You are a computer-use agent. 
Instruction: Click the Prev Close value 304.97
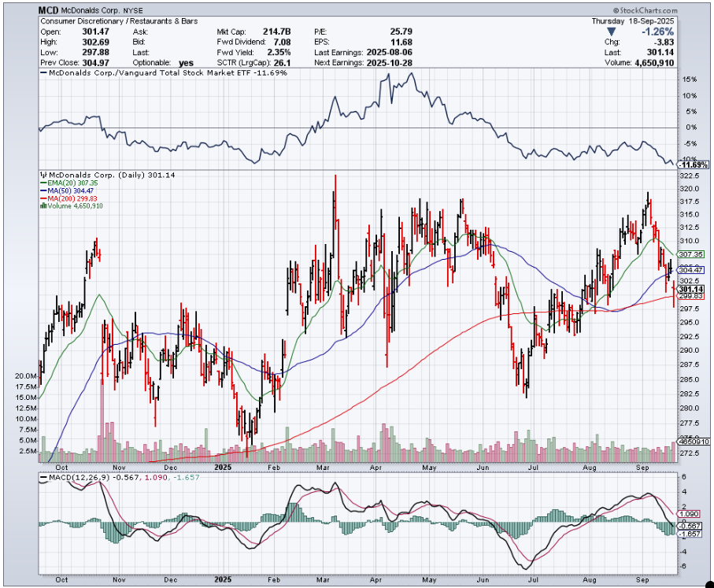(95, 63)
